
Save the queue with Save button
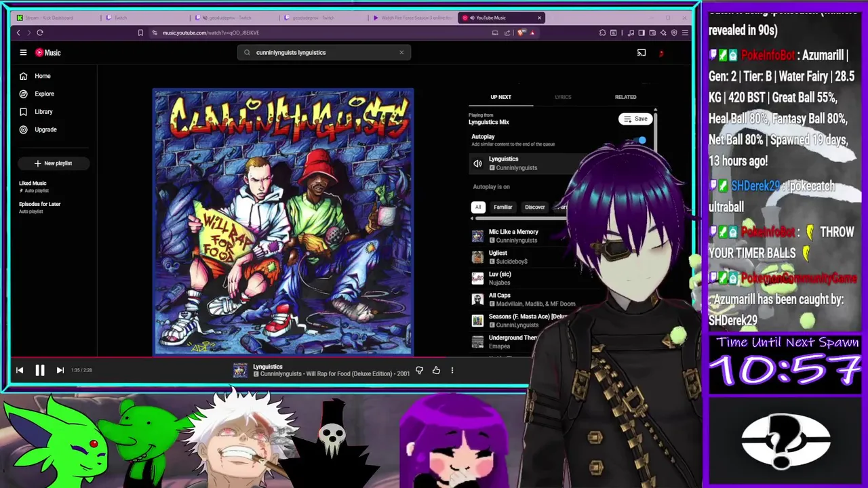[x=635, y=119]
